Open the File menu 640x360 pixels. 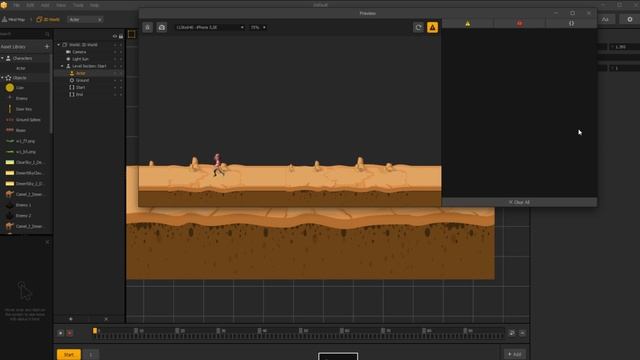16,5
